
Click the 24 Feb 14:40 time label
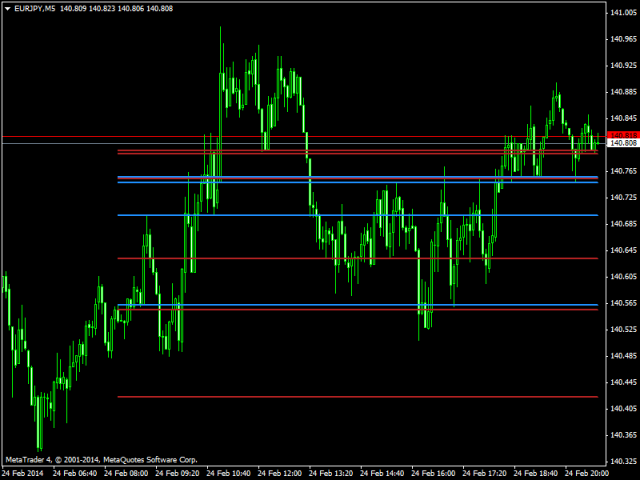(x=382, y=473)
